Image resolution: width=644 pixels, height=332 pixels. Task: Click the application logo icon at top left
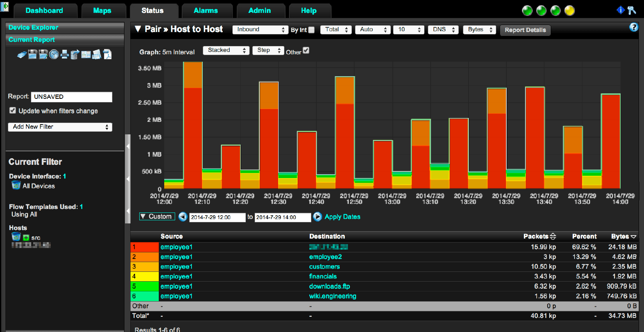tap(5, 7)
